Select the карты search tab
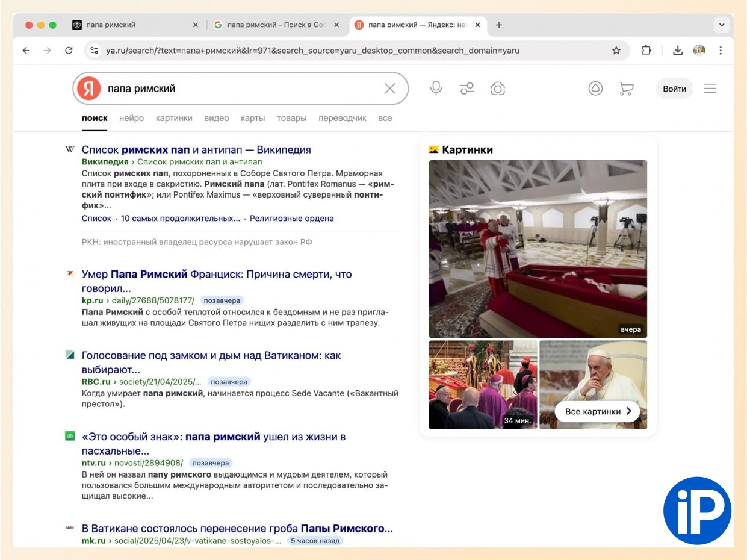The height and width of the screenshot is (560, 747). 253,118
